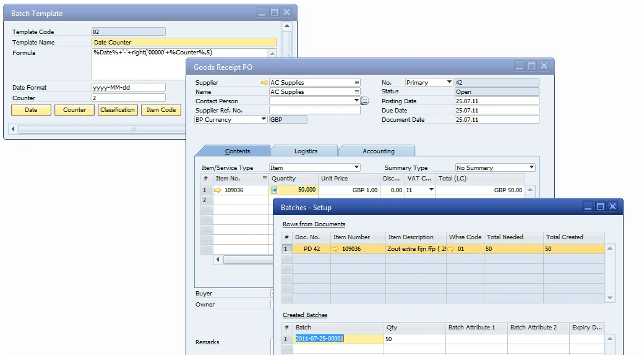644x356 pixels.
Task: Click the Zout extra fijn ffp description cell
Action: tap(416, 248)
